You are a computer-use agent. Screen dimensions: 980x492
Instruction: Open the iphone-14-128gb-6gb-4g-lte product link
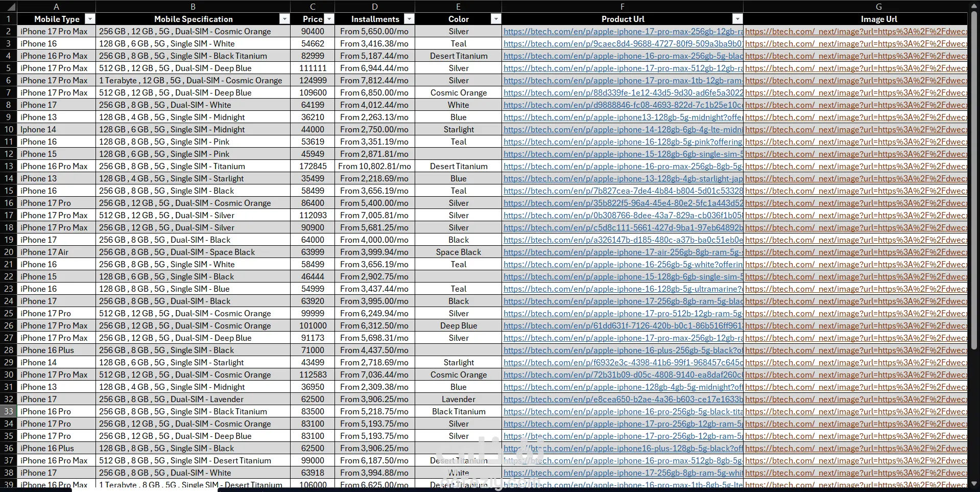(x=623, y=129)
